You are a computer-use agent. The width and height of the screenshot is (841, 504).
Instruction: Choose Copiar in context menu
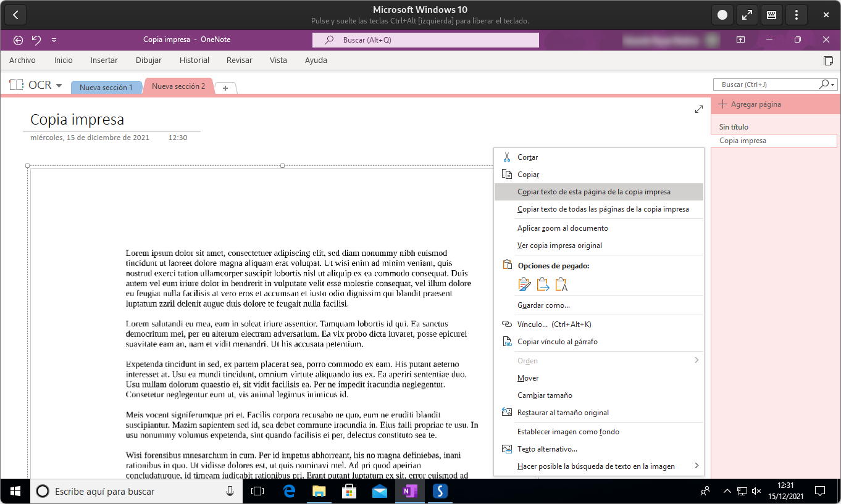599,175
